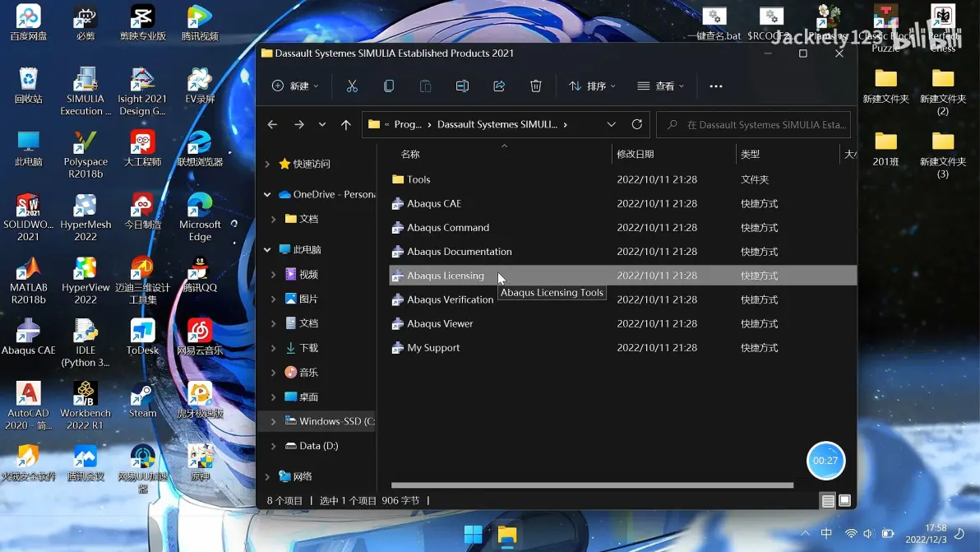
Task: Click the Cut scissors icon in toolbar
Action: [352, 86]
